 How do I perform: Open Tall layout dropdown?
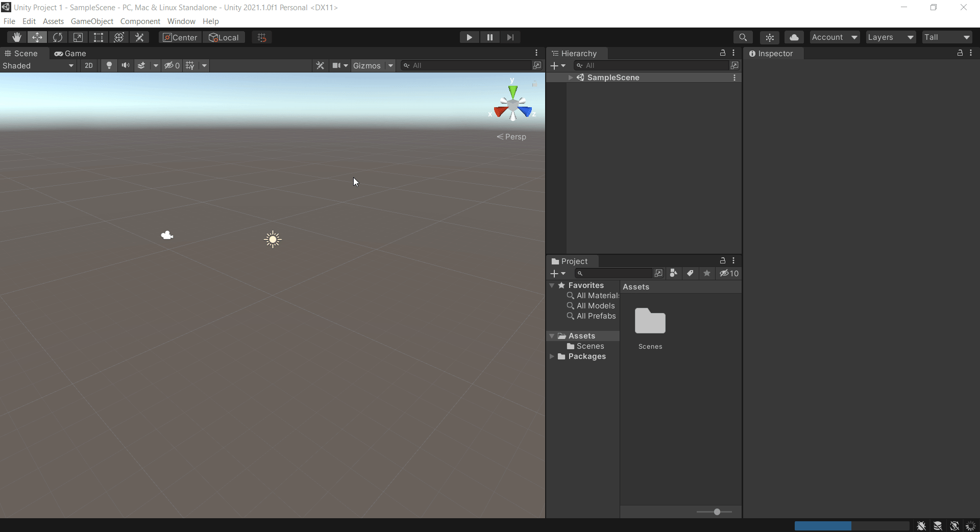tap(947, 37)
